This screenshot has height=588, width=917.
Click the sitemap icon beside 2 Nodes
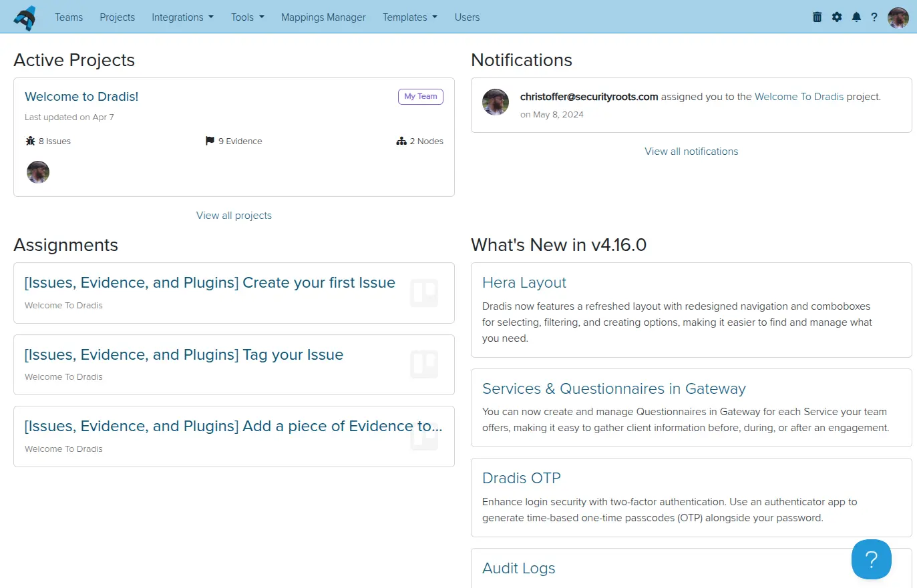click(401, 141)
